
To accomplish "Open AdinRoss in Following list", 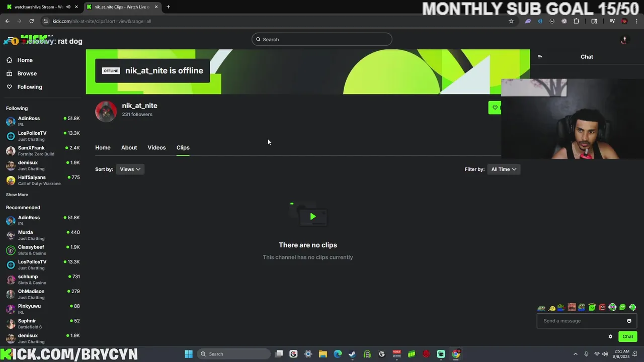I will pyautogui.click(x=43, y=121).
